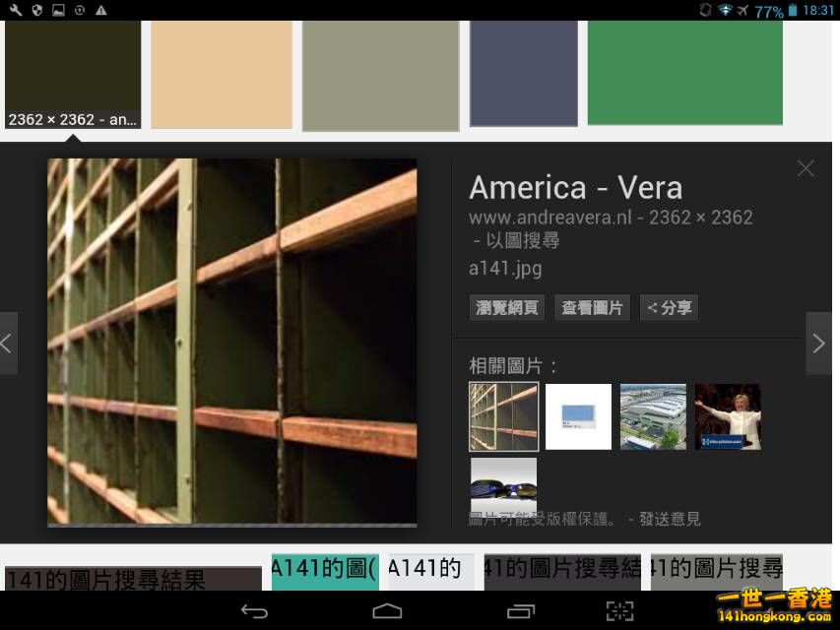Open the 以圖搜尋 search by image link
The image size is (840, 630).
click(x=522, y=240)
